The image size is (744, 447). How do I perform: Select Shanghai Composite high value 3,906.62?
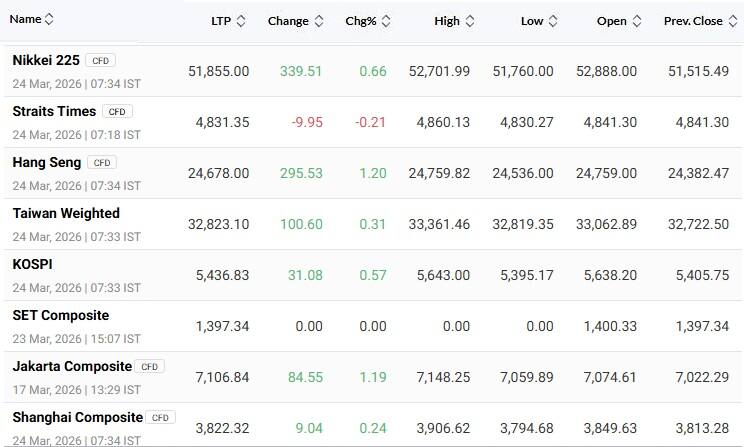(443, 428)
